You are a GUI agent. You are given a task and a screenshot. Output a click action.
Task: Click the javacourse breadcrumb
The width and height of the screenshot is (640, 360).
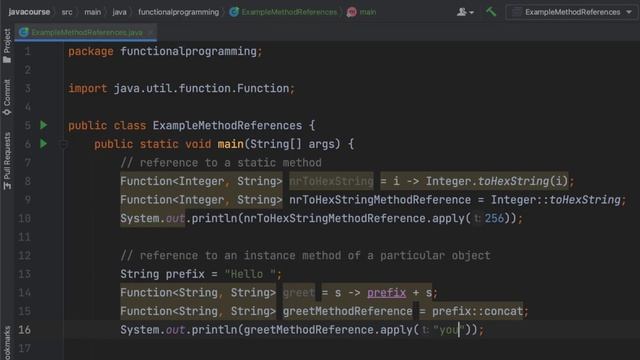[29, 12]
